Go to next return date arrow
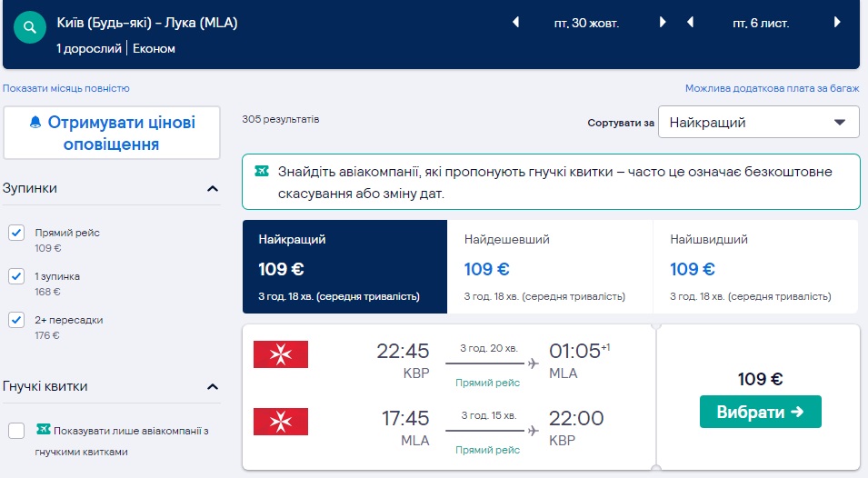 pos(835,23)
